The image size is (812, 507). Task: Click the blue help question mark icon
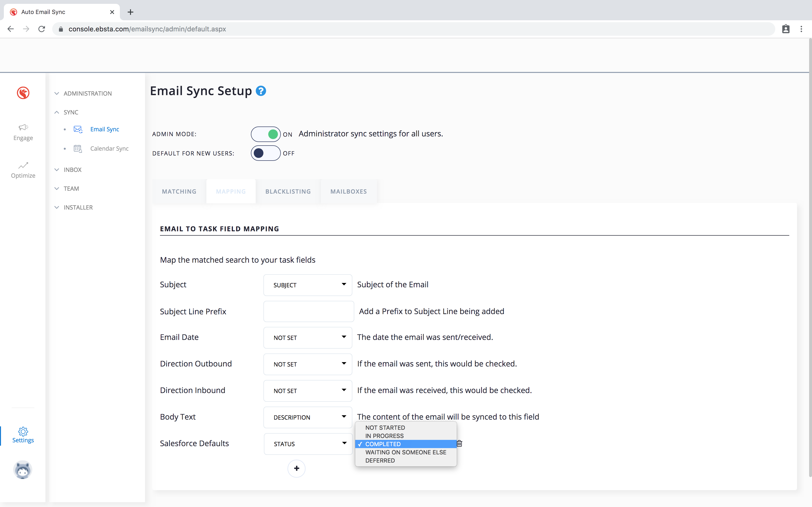261,91
